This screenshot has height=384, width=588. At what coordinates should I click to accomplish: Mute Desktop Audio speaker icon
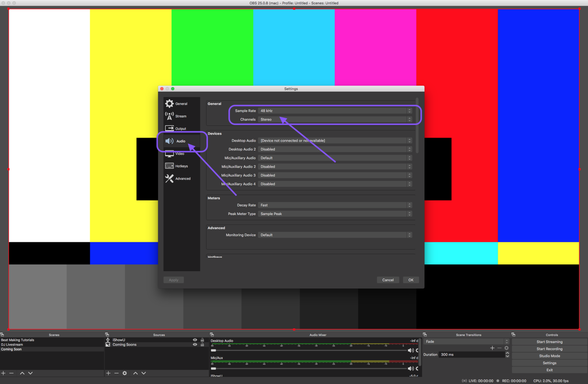click(x=410, y=350)
